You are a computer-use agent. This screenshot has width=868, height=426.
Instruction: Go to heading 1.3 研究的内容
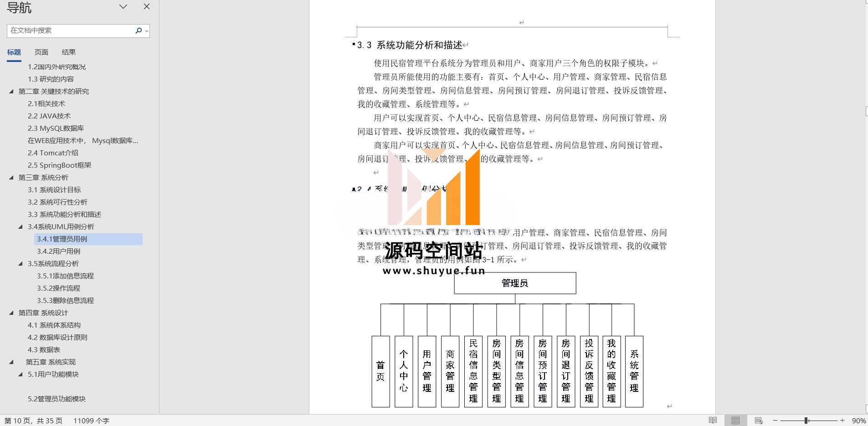[51, 79]
